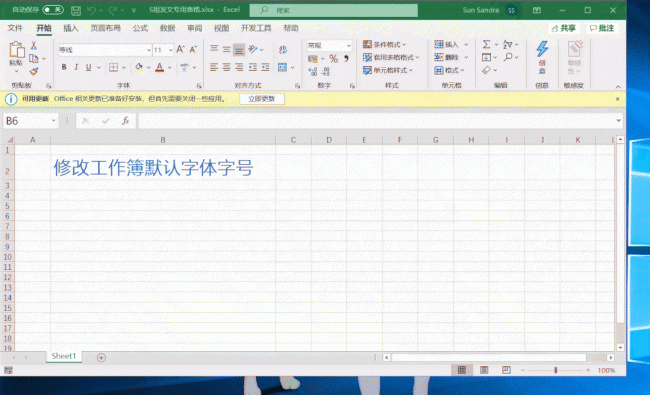Screen dimensions: 650x395
Task: Click the Copy icon
Action: (34, 58)
